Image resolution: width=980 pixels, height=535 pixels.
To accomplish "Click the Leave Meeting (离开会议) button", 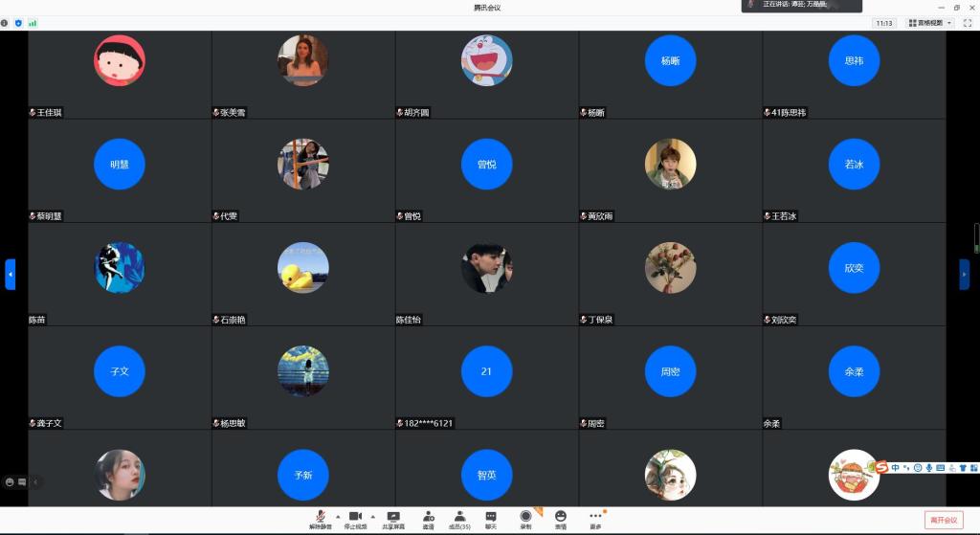I will tap(943, 520).
